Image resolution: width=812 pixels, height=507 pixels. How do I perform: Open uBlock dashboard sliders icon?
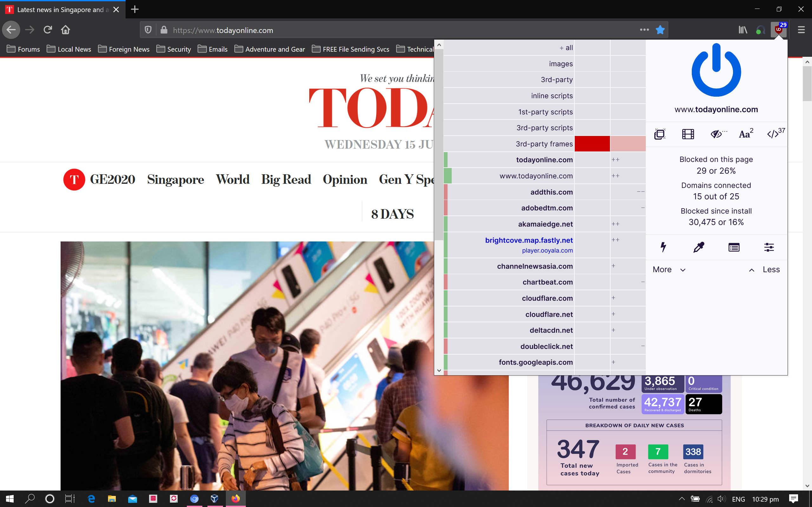click(x=769, y=247)
